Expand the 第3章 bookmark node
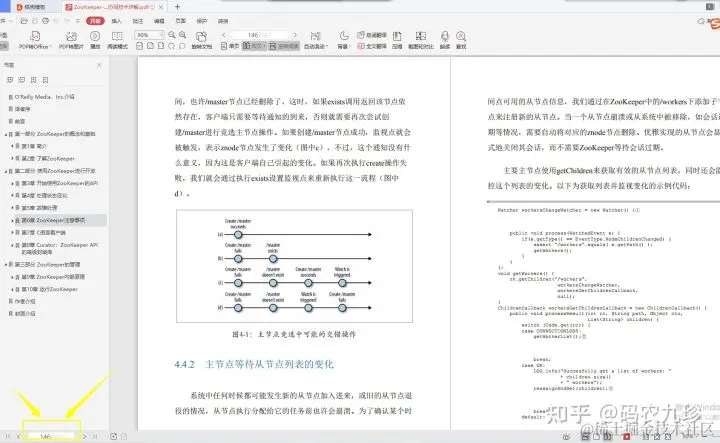The image size is (720, 443). tap(12, 183)
